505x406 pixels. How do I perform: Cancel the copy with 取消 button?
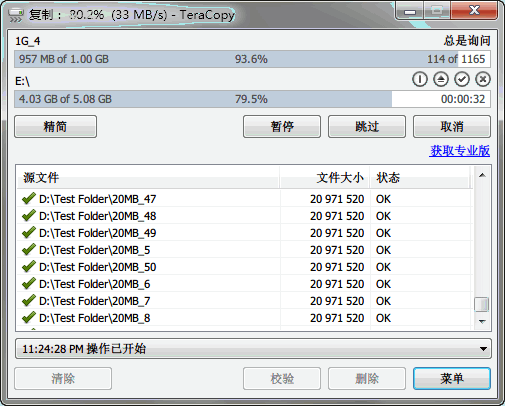(x=452, y=127)
